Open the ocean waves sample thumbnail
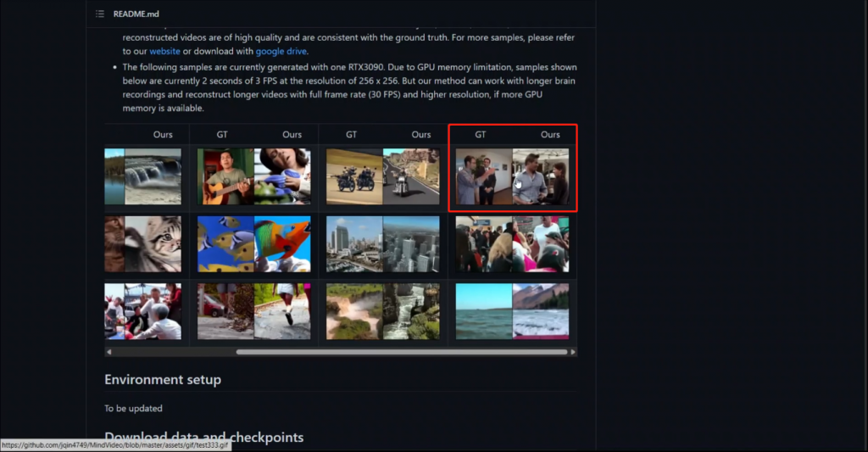The image size is (868, 452). (512, 311)
